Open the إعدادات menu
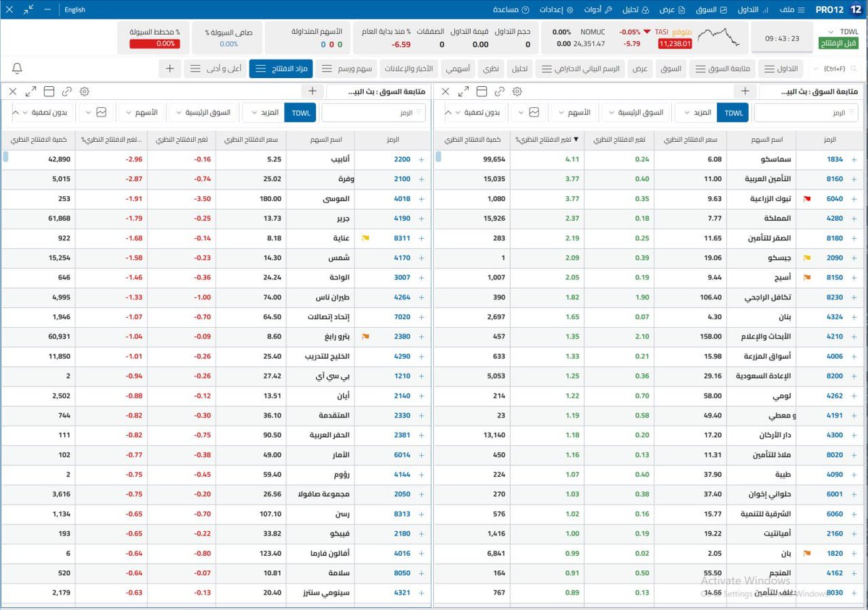868x610 pixels. click(x=557, y=10)
